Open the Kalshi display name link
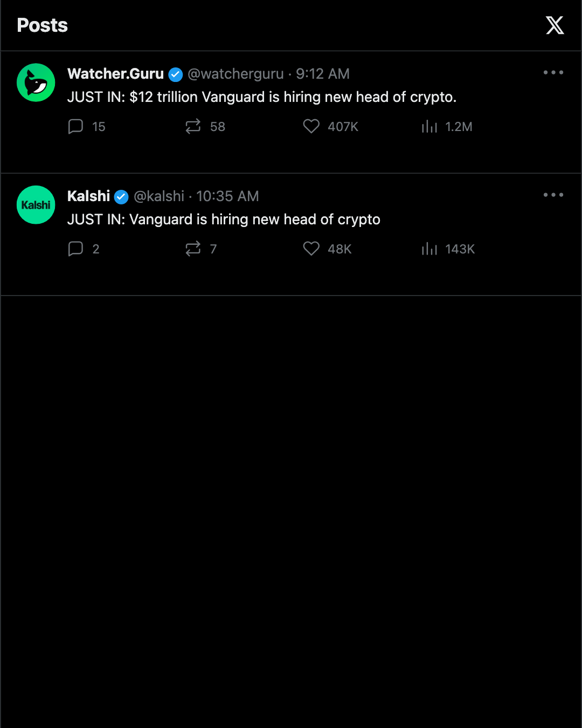This screenshot has width=582, height=728. click(x=88, y=196)
